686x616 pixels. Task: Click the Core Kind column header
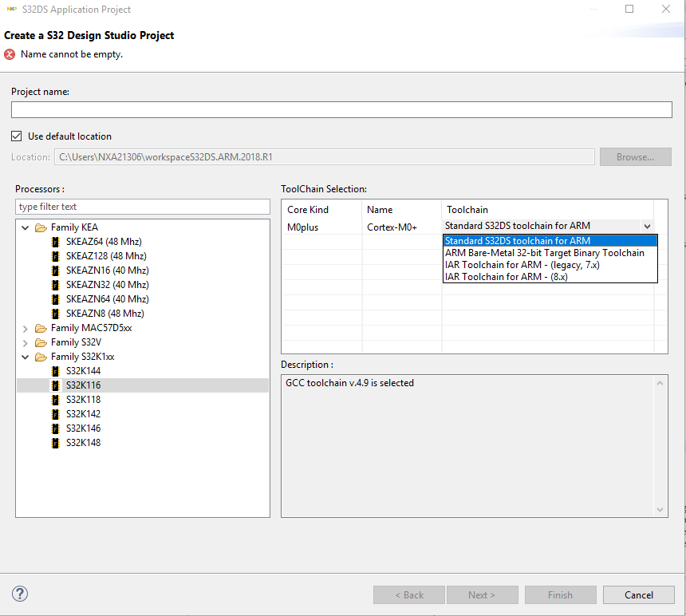tap(322, 210)
